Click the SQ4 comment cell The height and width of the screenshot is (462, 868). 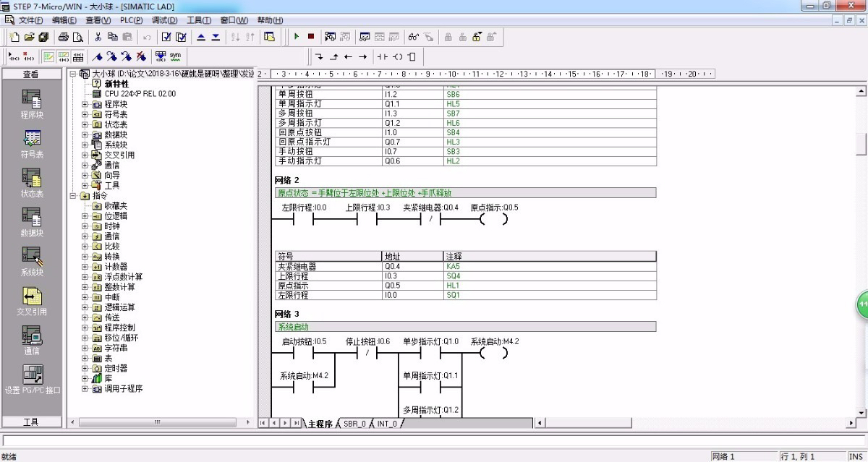(x=549, y=276)
